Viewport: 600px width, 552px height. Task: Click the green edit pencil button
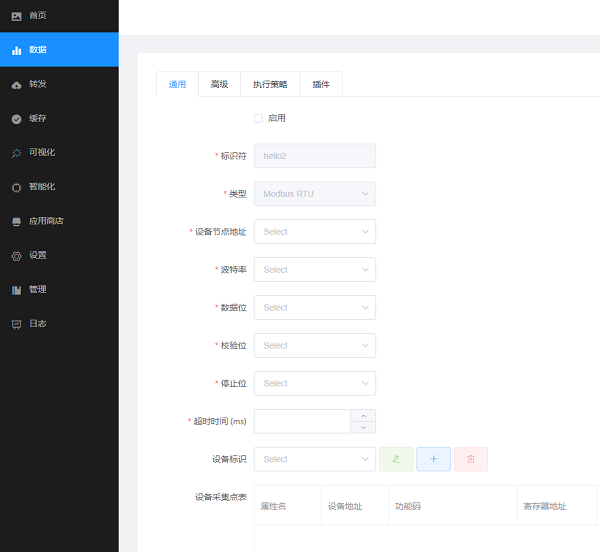396,459
